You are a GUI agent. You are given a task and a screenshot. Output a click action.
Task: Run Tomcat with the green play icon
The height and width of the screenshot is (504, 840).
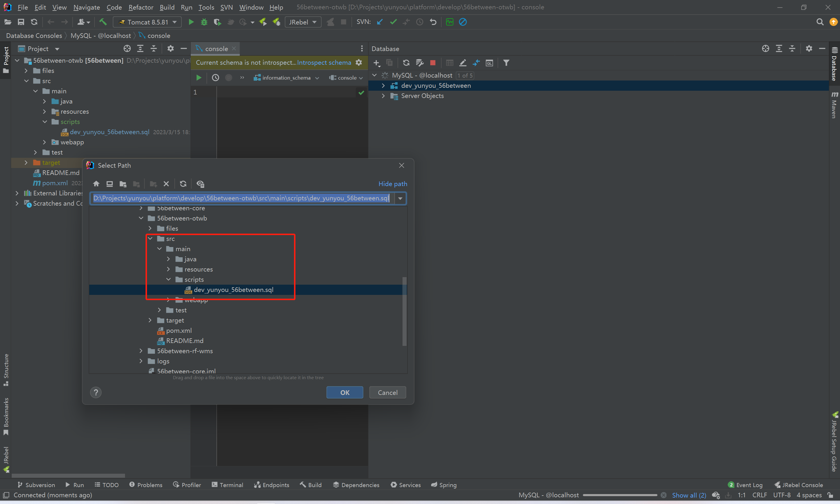click(x=191, y=22)
